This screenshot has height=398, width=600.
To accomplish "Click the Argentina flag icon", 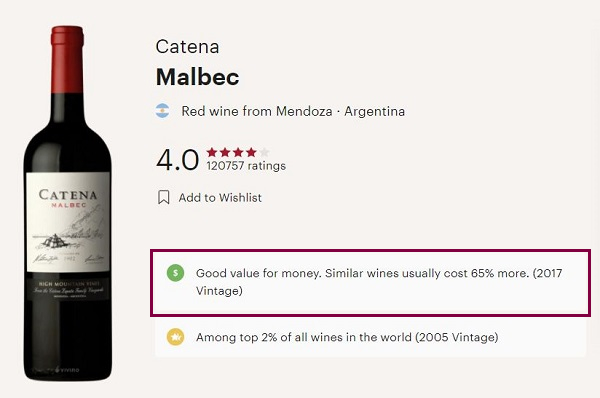I will click(162, 111).
